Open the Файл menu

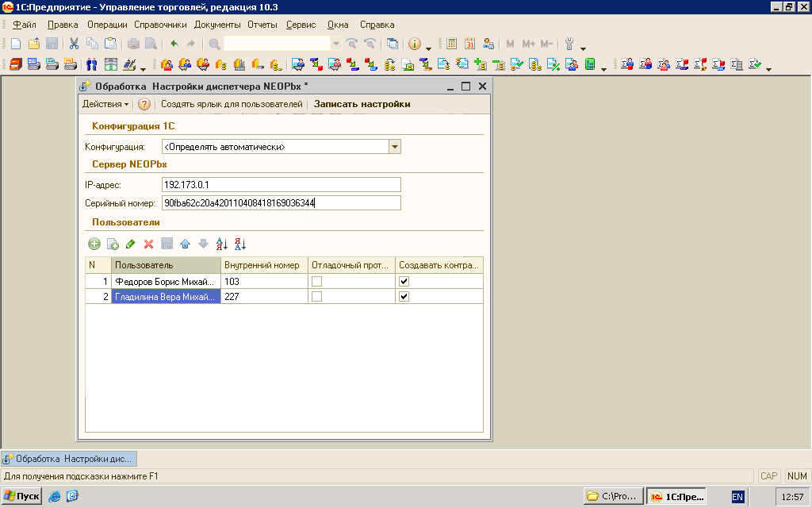click(x=25, y=25)
